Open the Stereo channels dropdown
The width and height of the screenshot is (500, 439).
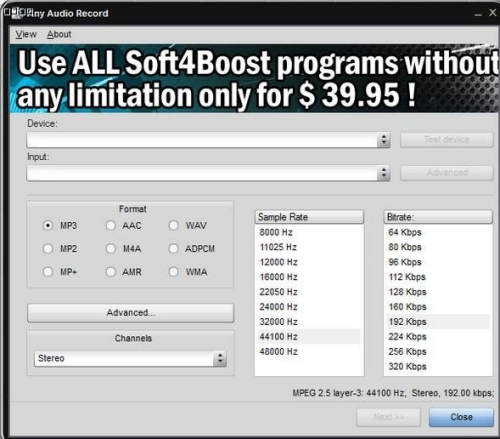pyautogui.click(x=130, y=359)
